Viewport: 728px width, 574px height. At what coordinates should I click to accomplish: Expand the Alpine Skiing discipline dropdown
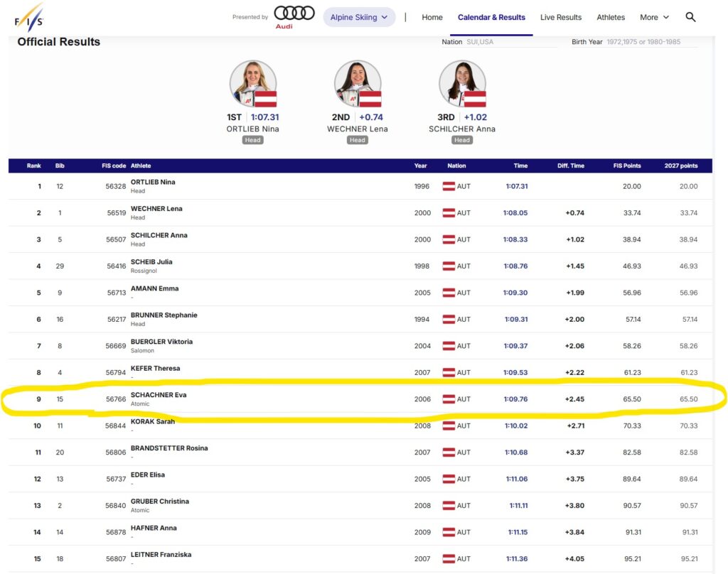click(359, 17)
